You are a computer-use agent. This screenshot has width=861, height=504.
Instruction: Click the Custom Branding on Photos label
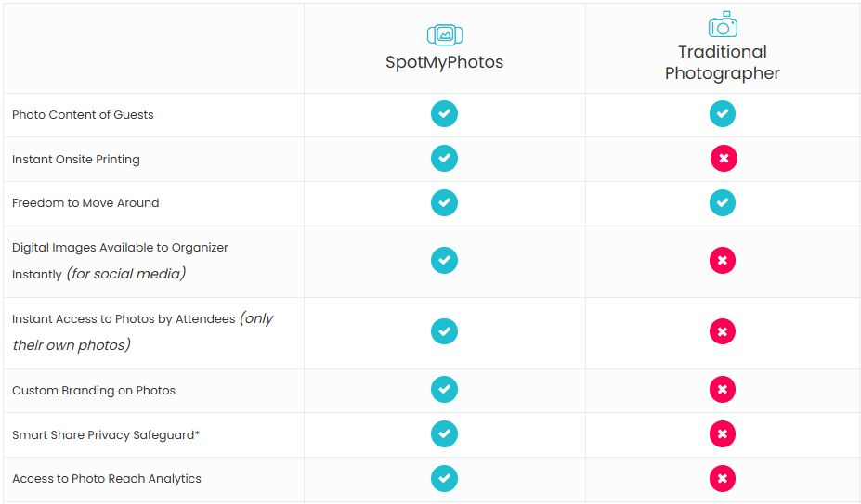pyautogui.click(x=94, y=391)
